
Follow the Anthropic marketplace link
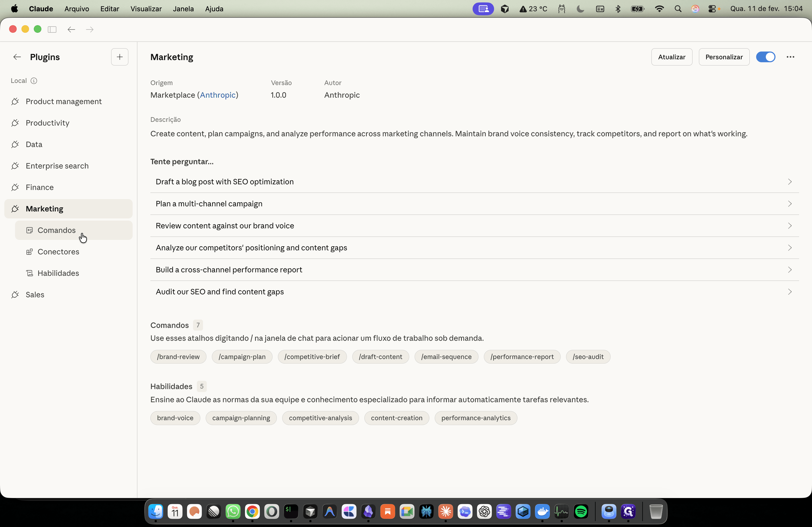pos(218,95)
